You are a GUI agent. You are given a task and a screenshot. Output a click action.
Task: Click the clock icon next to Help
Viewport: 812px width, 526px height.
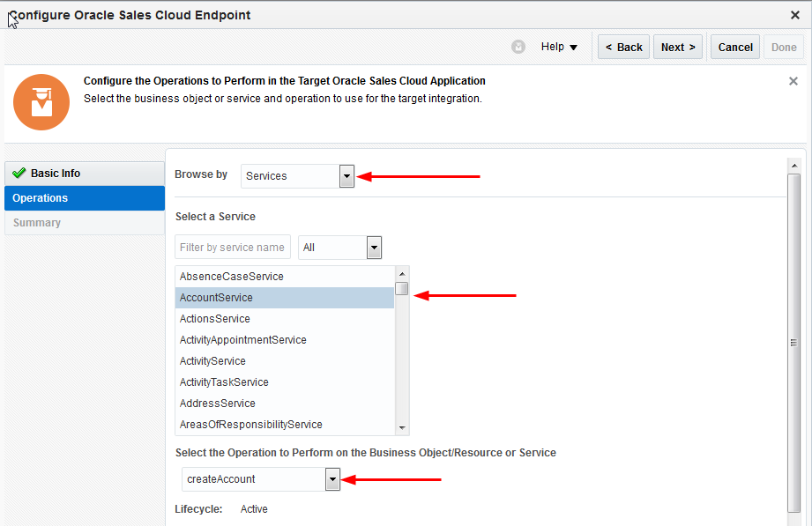(x=518, y=47)
